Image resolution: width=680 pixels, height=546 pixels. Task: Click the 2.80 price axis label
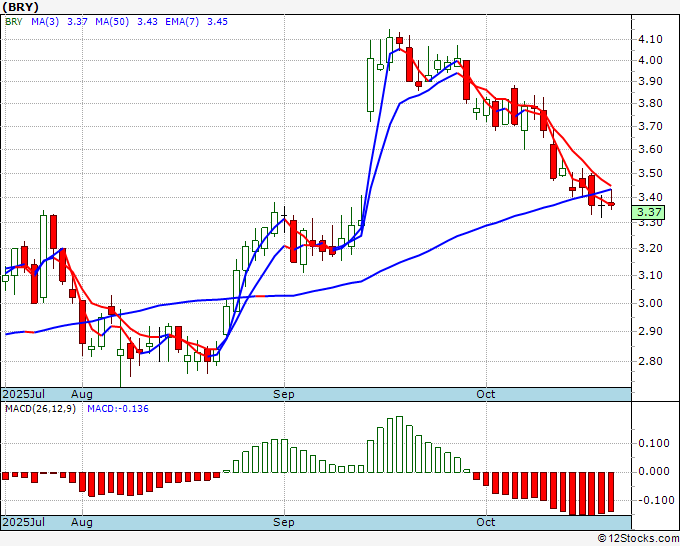[x=650, y=361]
